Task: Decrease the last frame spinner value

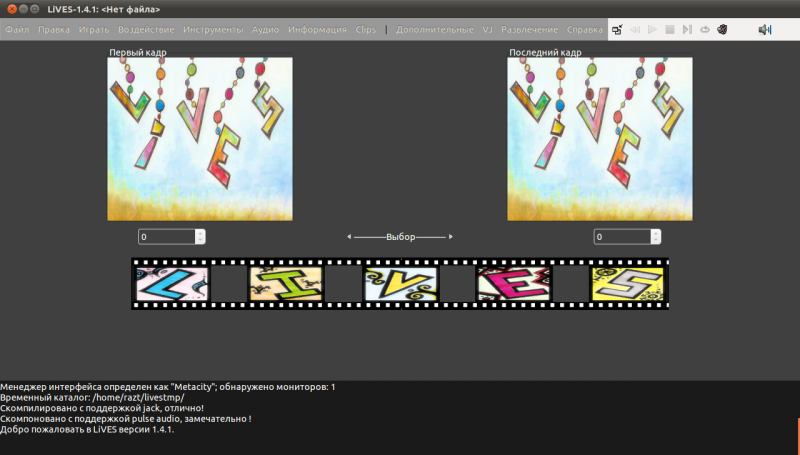Action: pos(656,240)
